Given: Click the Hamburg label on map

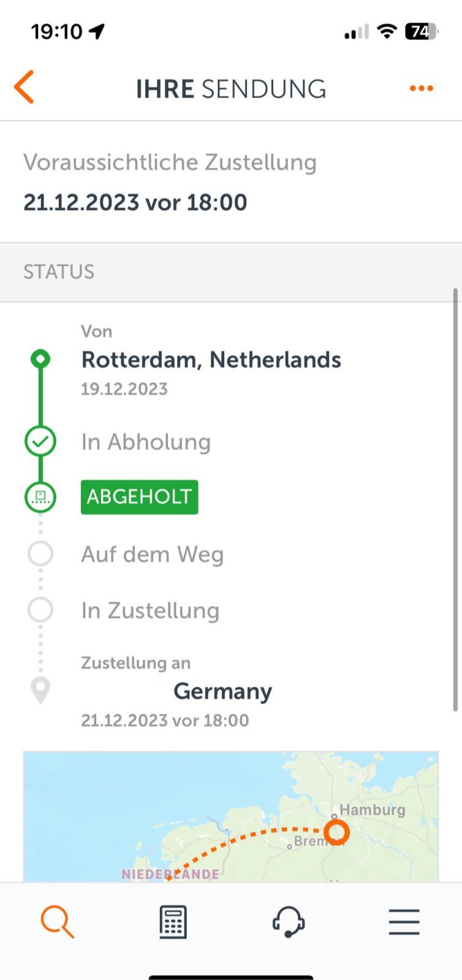Looking at the screenshot, I should pos(373,810).
